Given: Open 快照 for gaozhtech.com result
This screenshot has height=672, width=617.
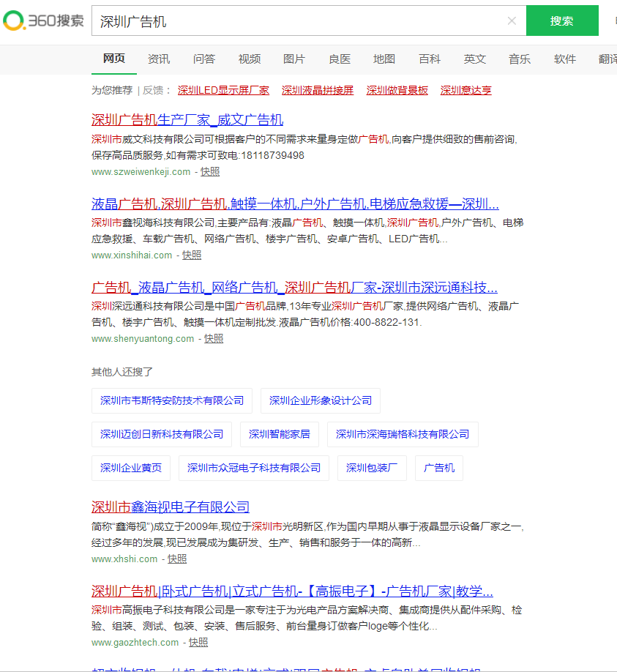Looking at the screenshot, I should coord(198,643).
